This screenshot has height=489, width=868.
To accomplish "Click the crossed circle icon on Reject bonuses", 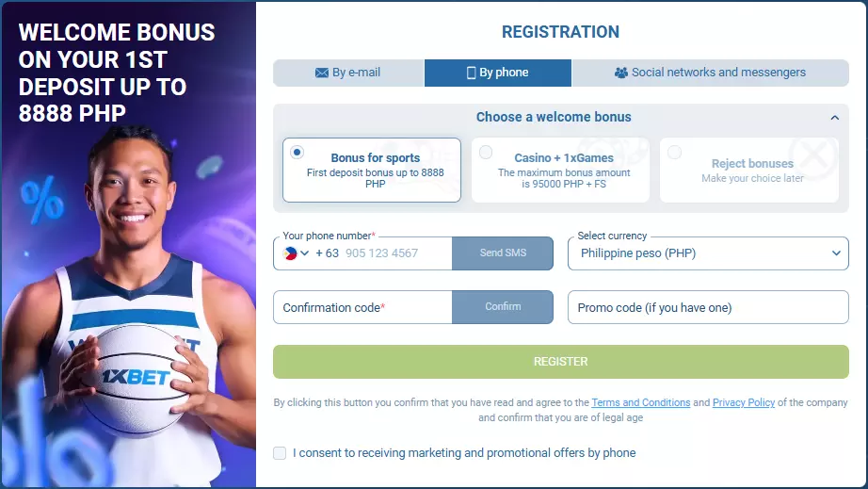I will [812, 158].
